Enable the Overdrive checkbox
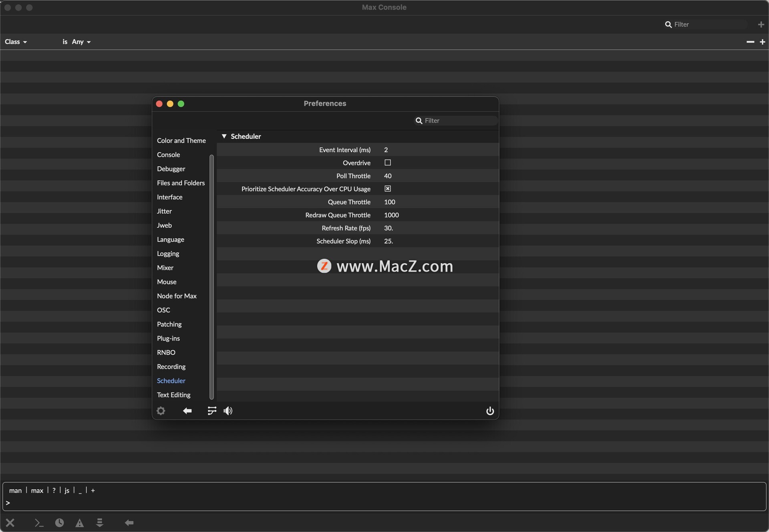 pyautogui.click(x=388, y=163)
